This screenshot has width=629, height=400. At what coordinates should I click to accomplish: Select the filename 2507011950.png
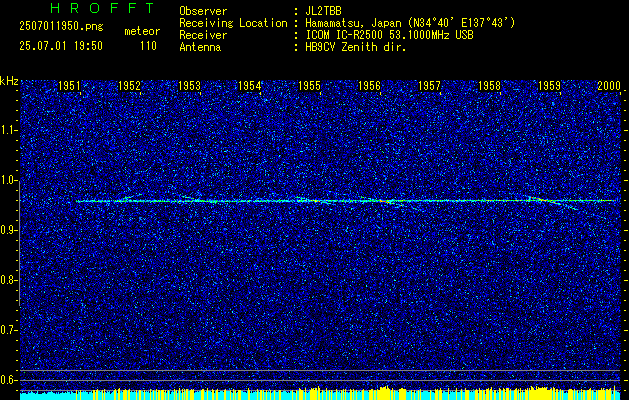tap(61, 26)
